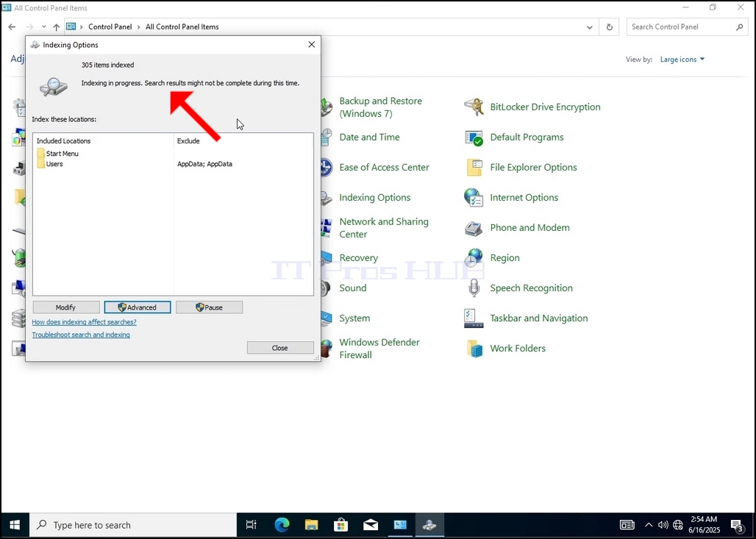This screenshot has width=756, height=539.
Task: Click the Work Folders icon
Action: [x=474, y=349]
